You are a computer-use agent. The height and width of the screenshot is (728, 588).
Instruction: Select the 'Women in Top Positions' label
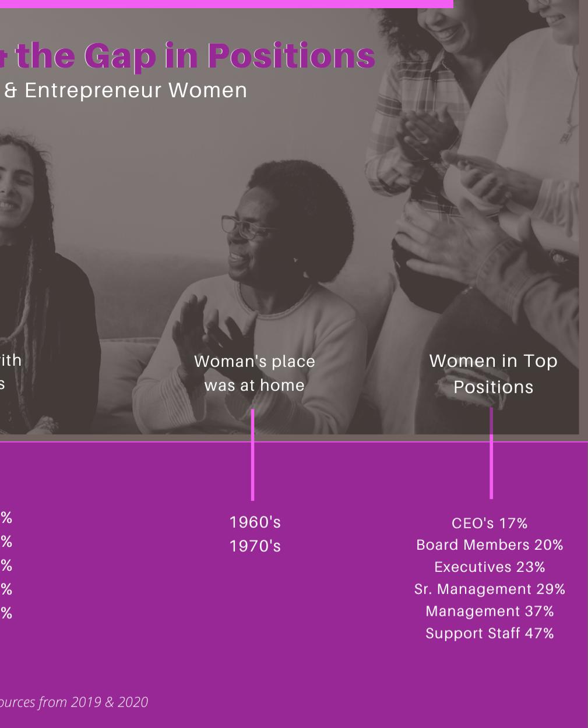click(x=493, y=374)
